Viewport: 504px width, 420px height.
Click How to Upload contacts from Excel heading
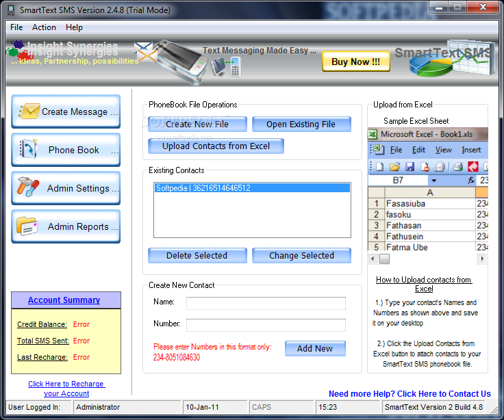click(x=424, y=284)
